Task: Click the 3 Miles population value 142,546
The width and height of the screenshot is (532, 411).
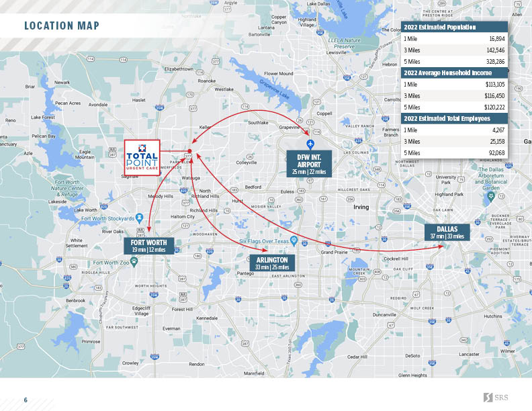Action: (495, 50)
